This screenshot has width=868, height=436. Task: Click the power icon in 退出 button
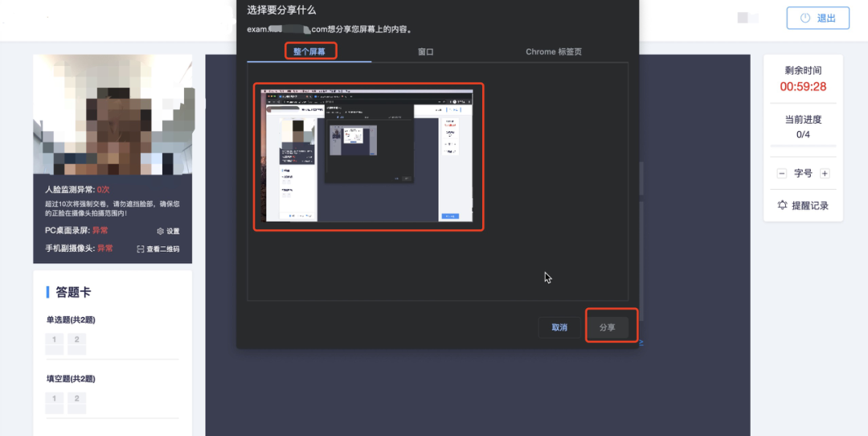coord(805,19)
